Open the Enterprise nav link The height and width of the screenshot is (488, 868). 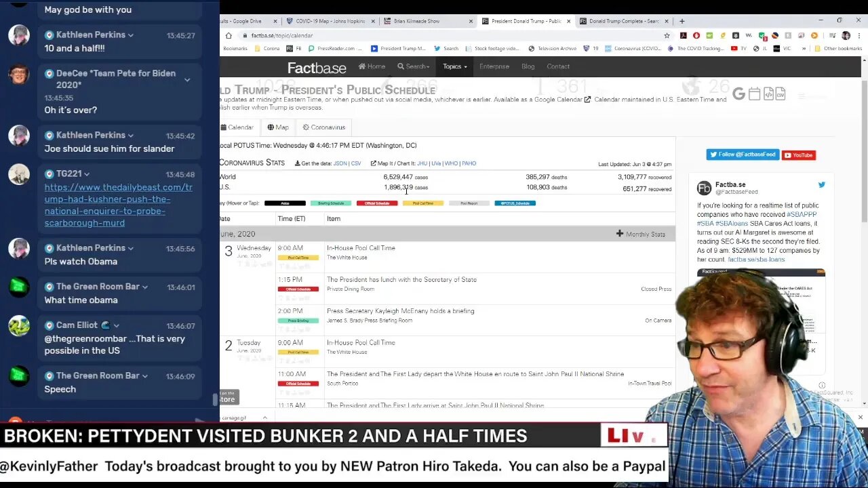pos(494,66)
